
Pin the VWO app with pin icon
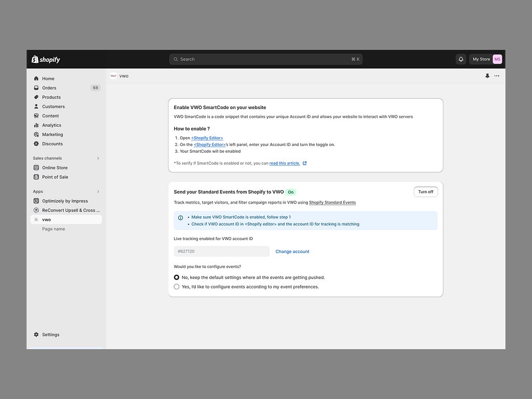click(487, 76)
